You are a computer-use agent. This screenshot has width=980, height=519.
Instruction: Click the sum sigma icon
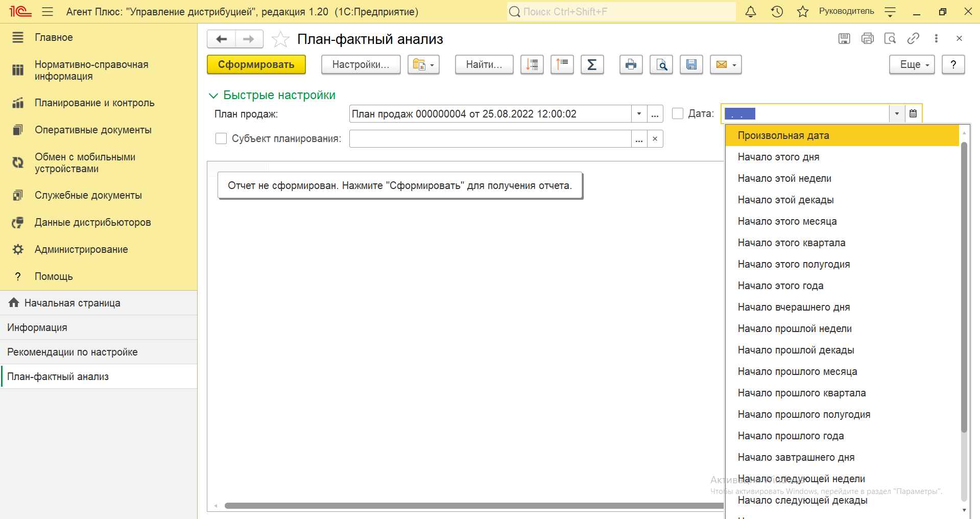[592, 65]
